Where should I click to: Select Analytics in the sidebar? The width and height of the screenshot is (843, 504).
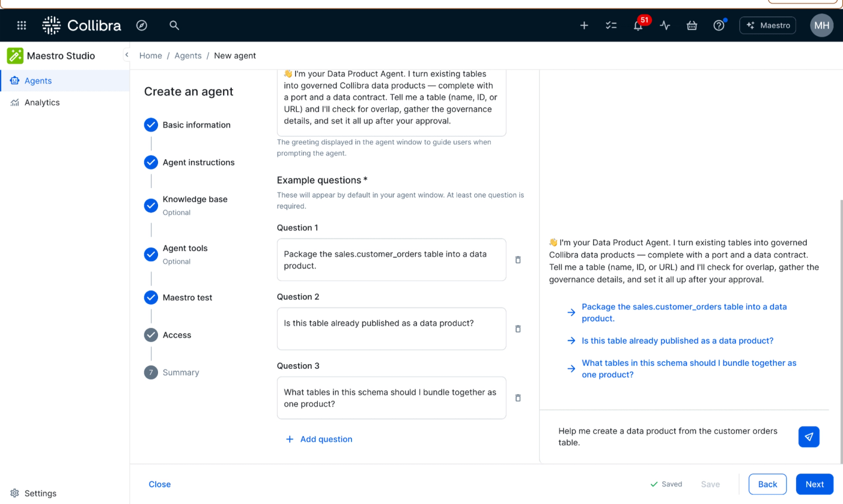(x=64, y=102)
